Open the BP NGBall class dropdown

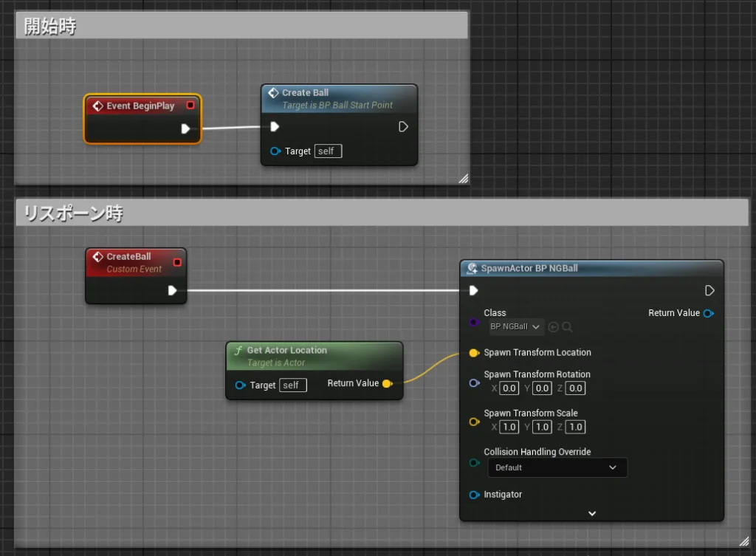pyautogui.click(x=515, y=327)
